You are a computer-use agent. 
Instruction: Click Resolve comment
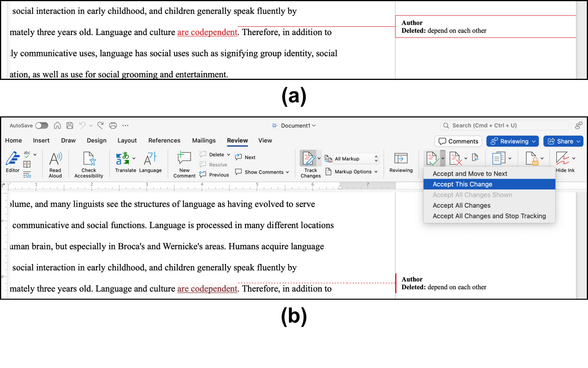(213, 164)
